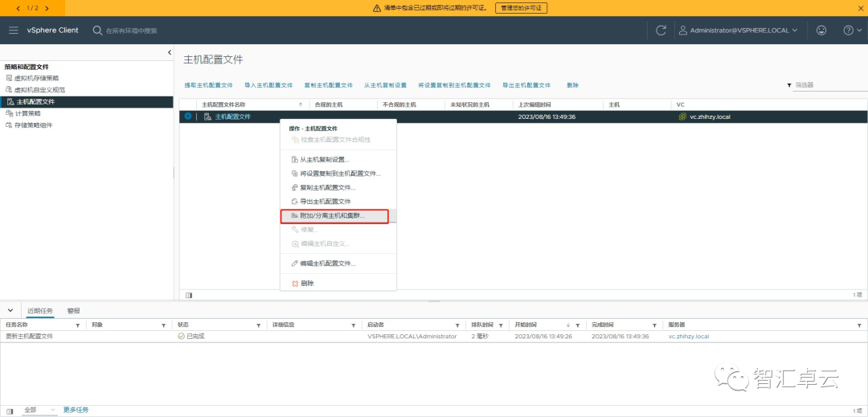Click the column picker icon at tasks panel bottom
This screenshot has width=868, height=417.
pyautogui.click(x=10, y=411)
